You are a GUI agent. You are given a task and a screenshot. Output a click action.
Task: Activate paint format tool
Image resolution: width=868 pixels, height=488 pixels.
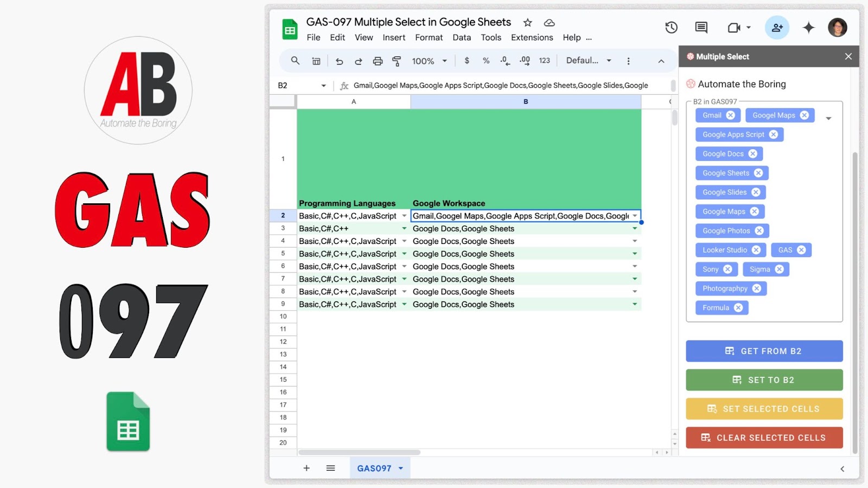tap(397, 61)
